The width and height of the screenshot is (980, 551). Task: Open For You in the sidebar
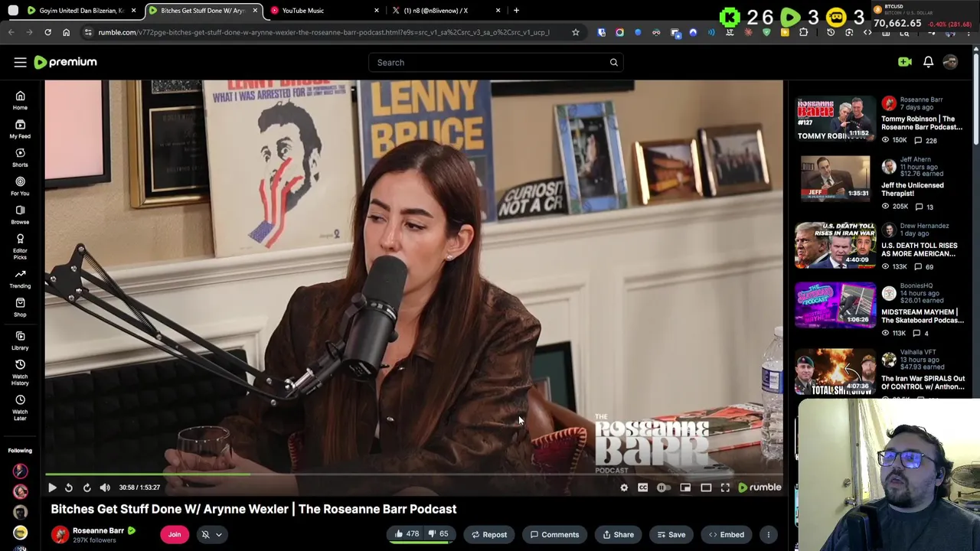(x=20, y=186)
